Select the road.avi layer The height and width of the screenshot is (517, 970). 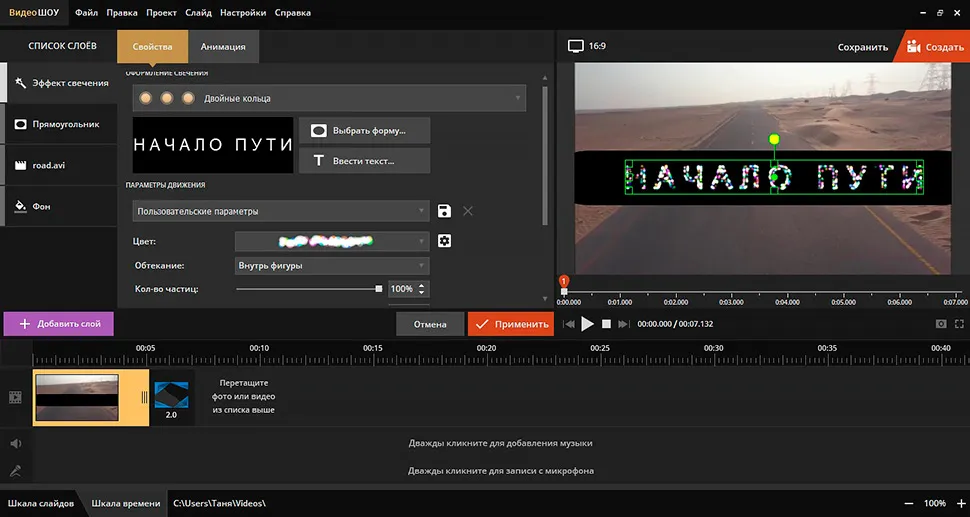pos(59,165)
